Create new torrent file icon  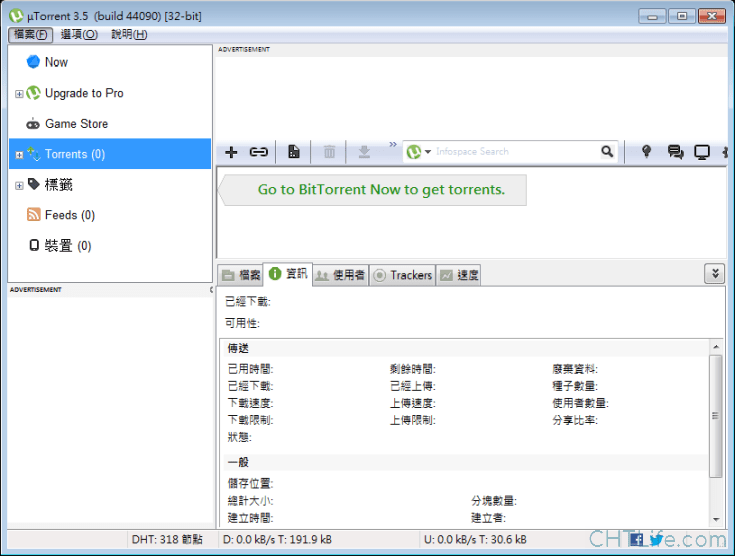[x=294, y=152]
